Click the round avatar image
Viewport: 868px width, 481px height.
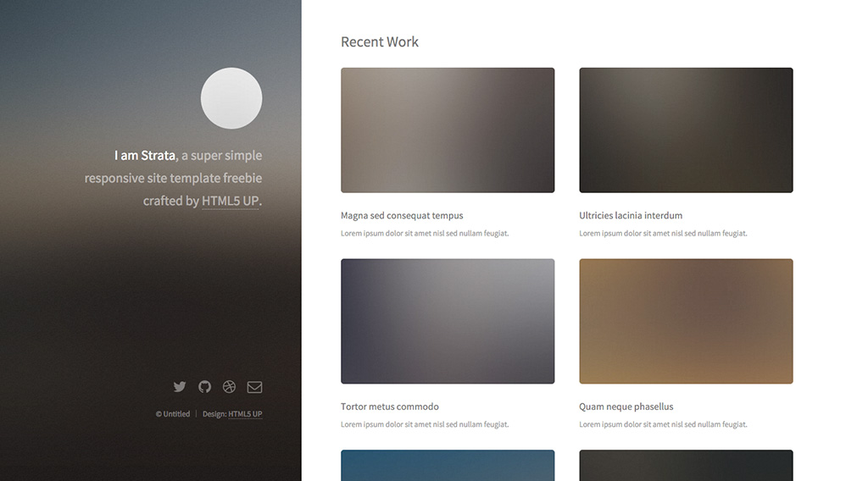231,98
